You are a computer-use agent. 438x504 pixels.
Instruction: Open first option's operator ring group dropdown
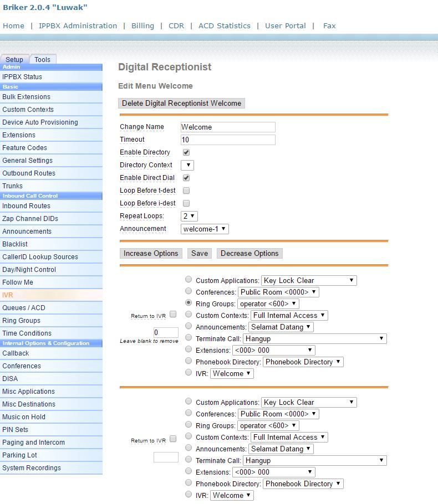268,304
